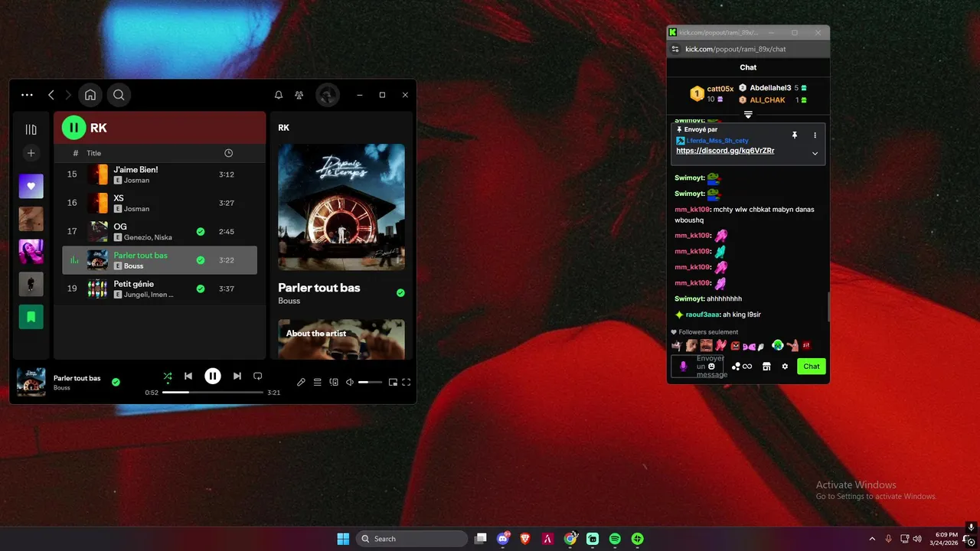
Task: Toggle shuffle in the Spotify player
Action: coord(168,376)
